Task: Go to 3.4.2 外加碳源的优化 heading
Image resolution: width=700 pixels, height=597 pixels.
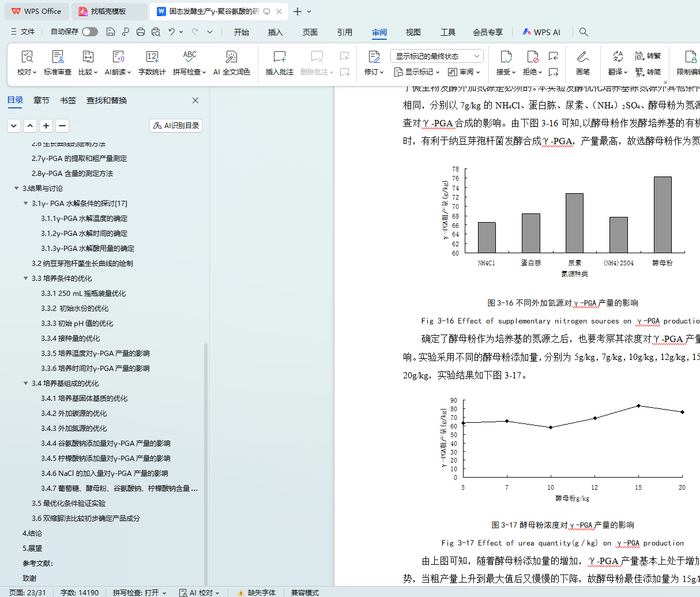Action: click(74, 414)
